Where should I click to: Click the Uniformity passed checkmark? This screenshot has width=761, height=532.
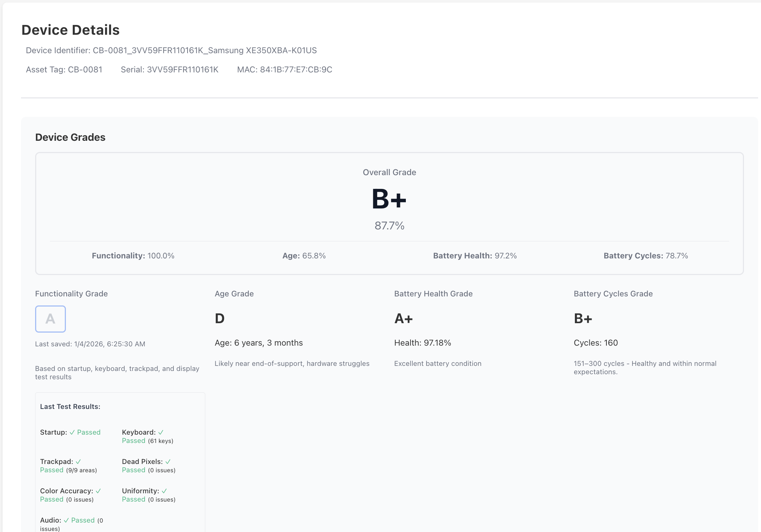click(x=165, y=491)
